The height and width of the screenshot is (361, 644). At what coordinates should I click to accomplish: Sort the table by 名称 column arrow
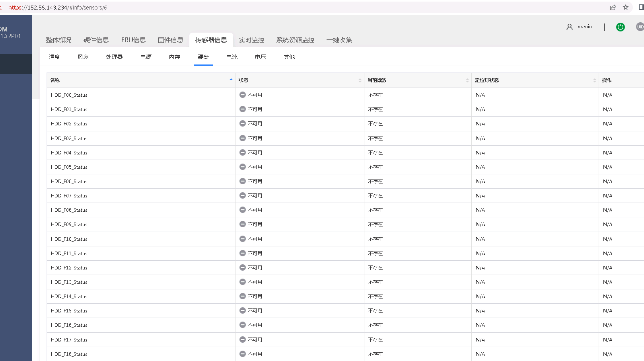(x=231, y=80)
